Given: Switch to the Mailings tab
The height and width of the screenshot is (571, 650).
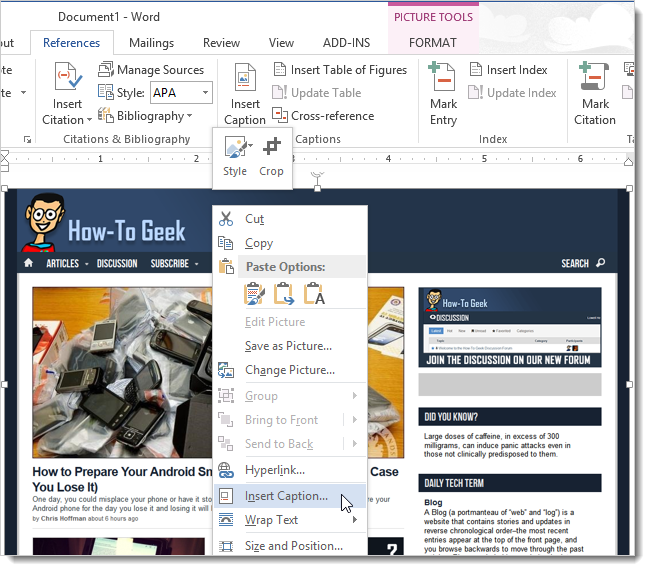Looking at the screenshot, I should point(151,43).
